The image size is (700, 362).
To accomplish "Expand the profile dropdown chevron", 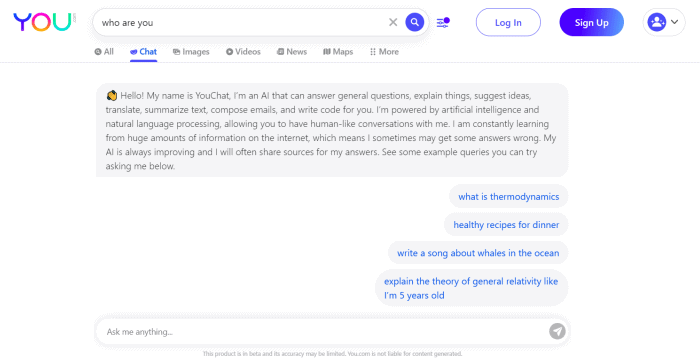I will tap(675, 22).
